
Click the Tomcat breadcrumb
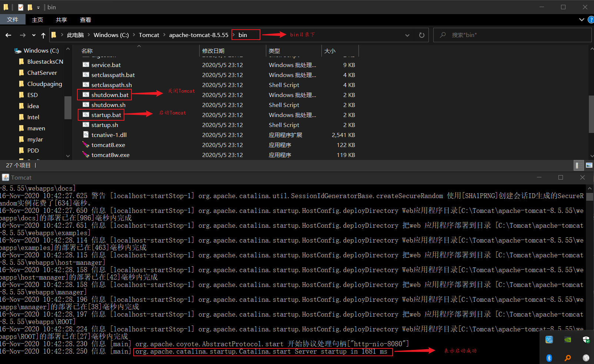(149, 35)
